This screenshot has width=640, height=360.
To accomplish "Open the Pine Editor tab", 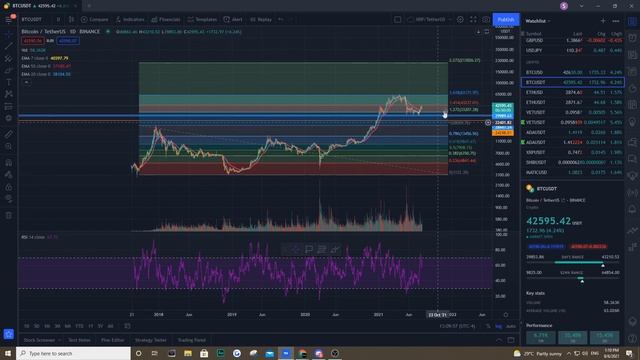I will tap(113, 340).
